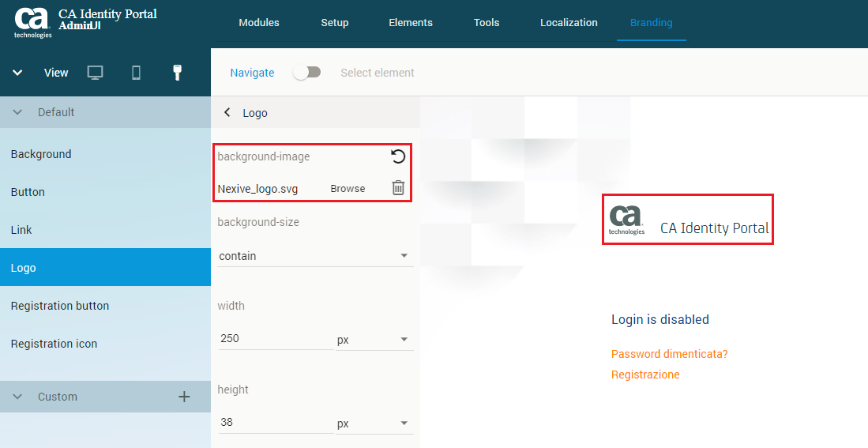Viewport: 868px width, 448px height.
Task: Switch to desktop view icon
Action: [96, 73]
